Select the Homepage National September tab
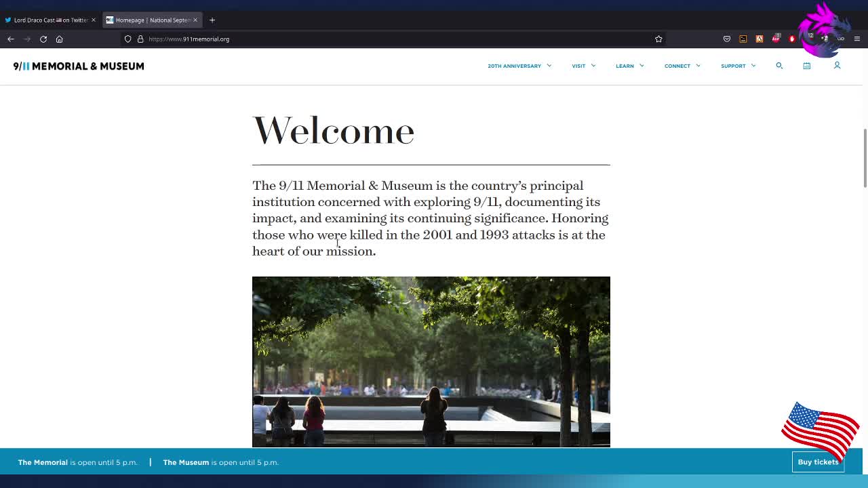 [153, 20]
